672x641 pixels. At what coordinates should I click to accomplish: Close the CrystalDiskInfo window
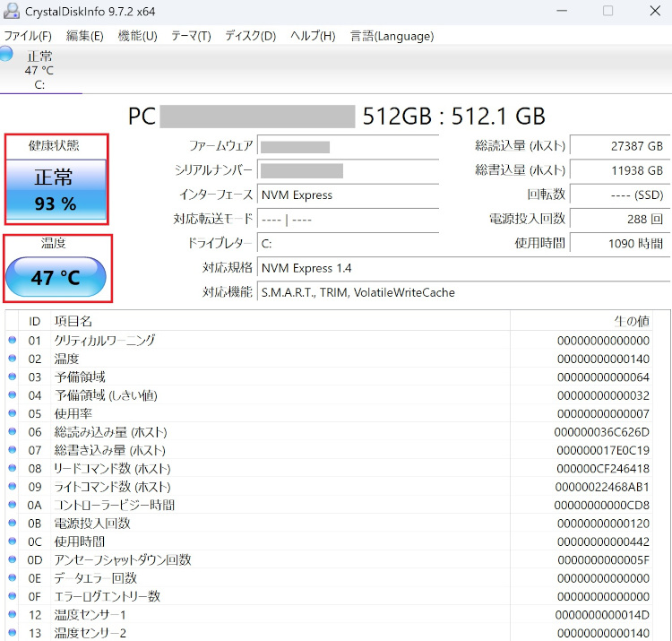tap(655, 11)
